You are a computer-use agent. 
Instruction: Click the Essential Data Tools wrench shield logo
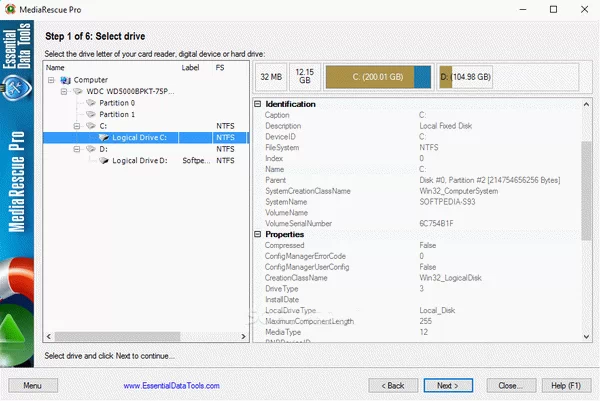[17, 88]
